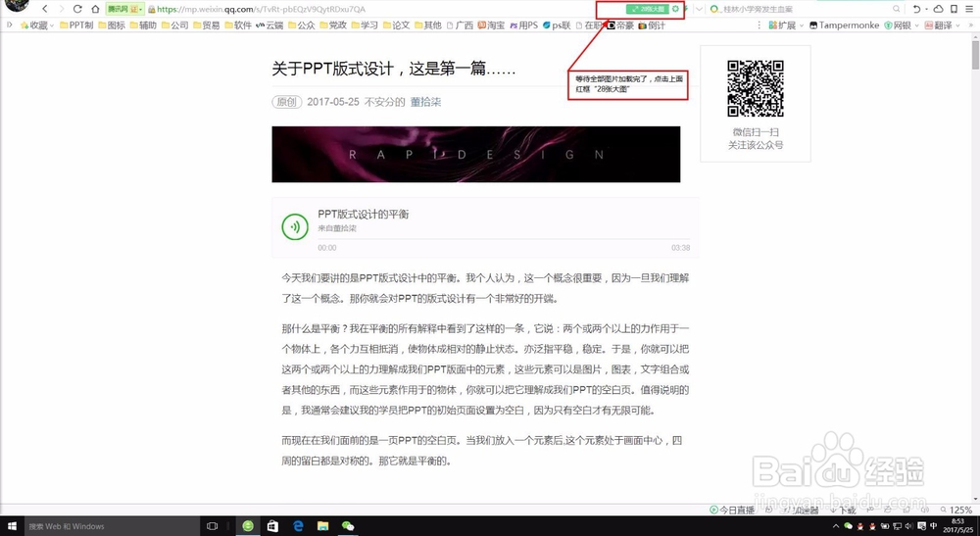Viewport: 980px width, 536px height.
Task: Open the Windows Start menu
Action: point(11,526)
